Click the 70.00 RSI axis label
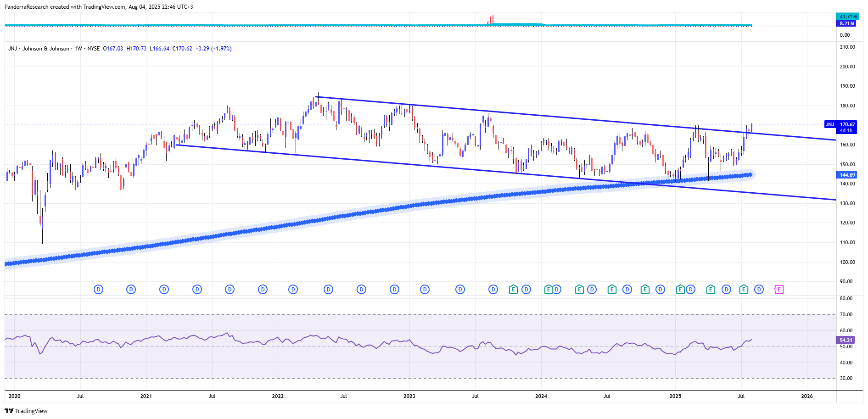The image size is (868, 419). point(846,314)
